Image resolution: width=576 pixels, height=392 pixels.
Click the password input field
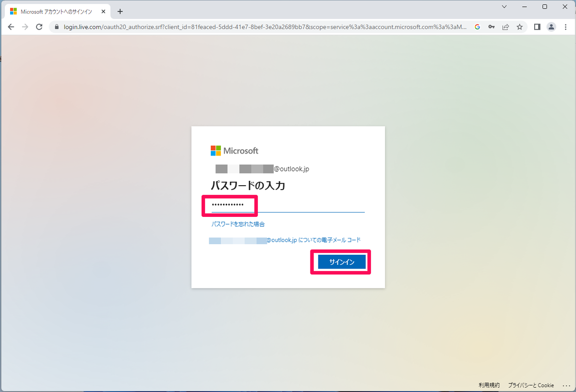(x=288, y=205)
